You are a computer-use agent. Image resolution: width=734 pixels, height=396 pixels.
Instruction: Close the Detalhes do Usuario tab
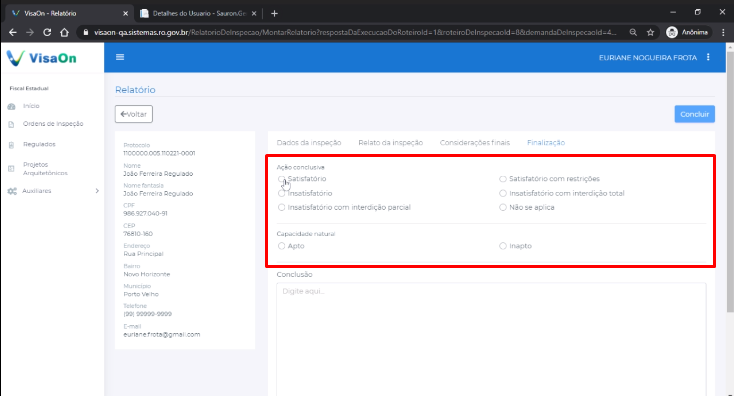pyautogui.click(x=254, y=14)
